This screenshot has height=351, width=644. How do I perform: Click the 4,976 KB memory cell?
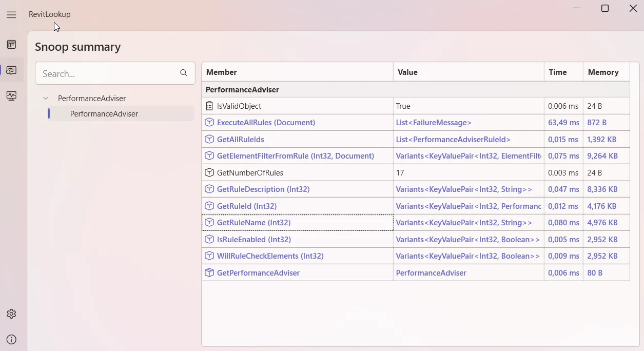coord(606,223)
